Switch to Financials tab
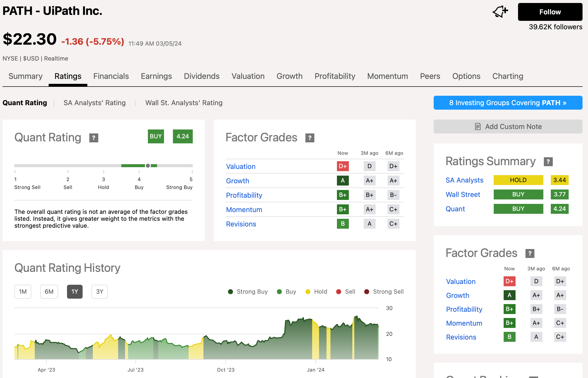 pos(111,76)
